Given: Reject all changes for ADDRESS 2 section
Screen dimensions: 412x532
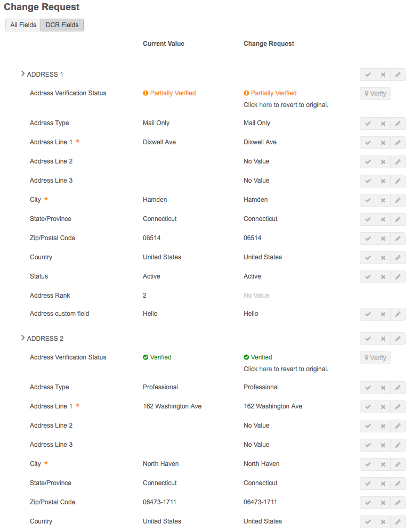Looking at the screenshot, I should 383,339.
